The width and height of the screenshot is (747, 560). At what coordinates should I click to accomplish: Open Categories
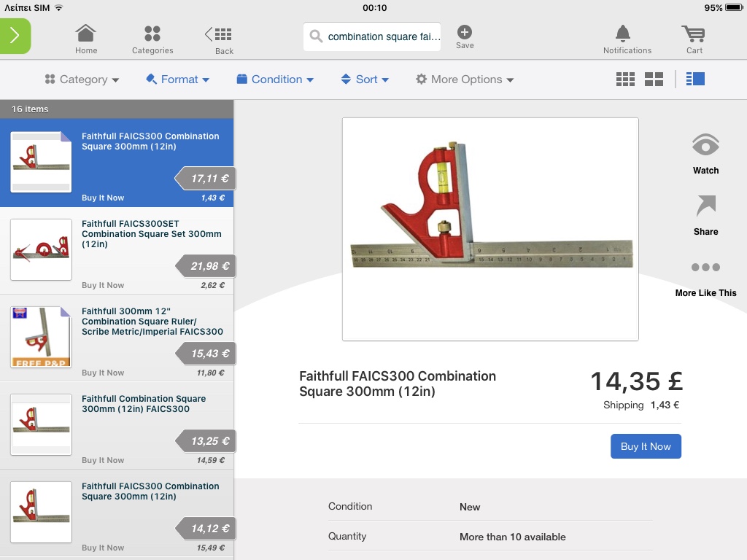click(x=152, y=39)
